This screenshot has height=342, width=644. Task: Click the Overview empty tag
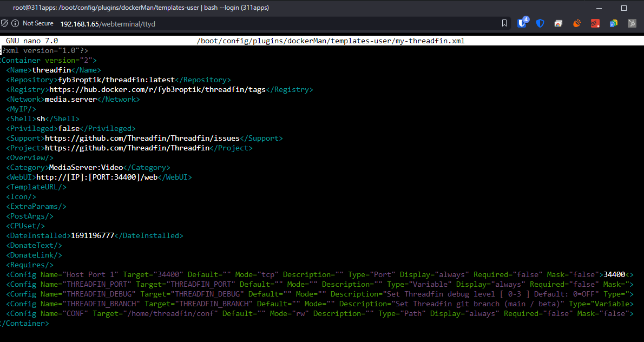click(30, 157)
